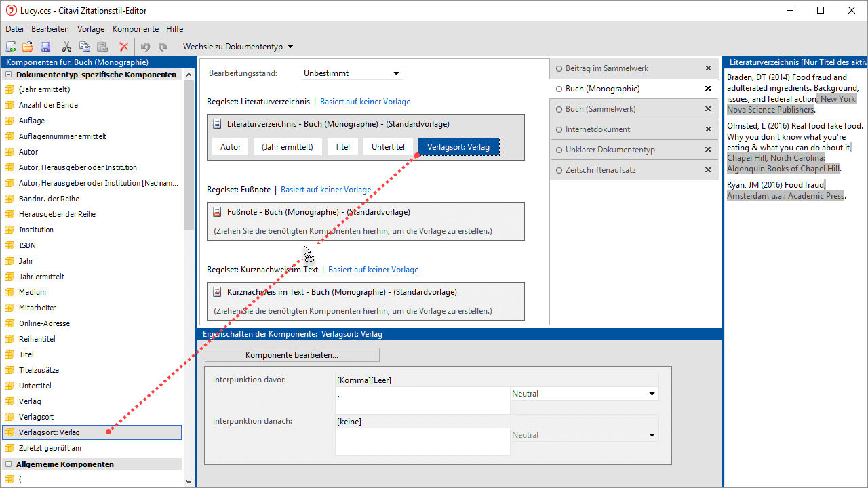Open the Vorlage menu
This screenshot has height=488, width=868.
[91, 29]
